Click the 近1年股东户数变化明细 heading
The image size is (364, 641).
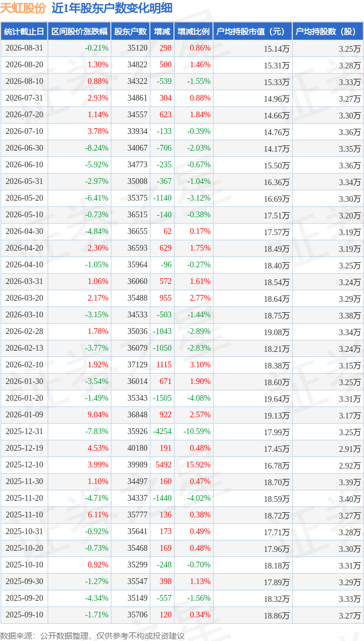[x=112, y=8]
